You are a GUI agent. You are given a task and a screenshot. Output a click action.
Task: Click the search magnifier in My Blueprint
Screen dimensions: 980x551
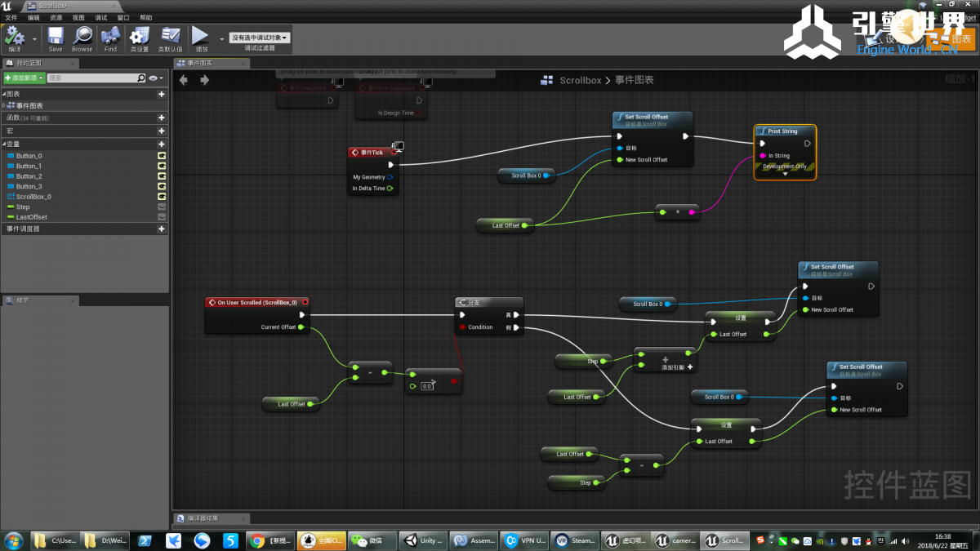pos(140,78)
